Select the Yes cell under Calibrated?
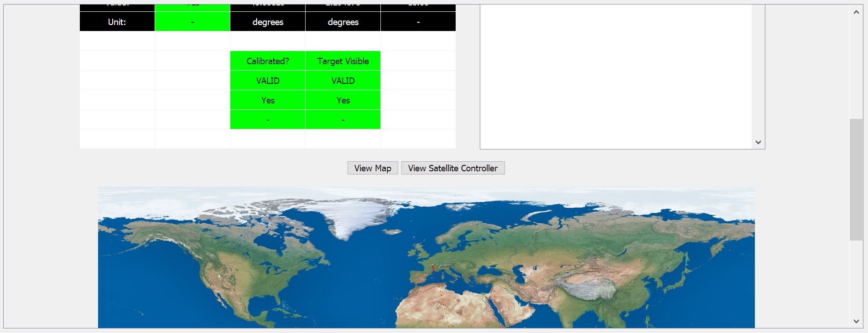868x333 pixels. coord(268,100)
